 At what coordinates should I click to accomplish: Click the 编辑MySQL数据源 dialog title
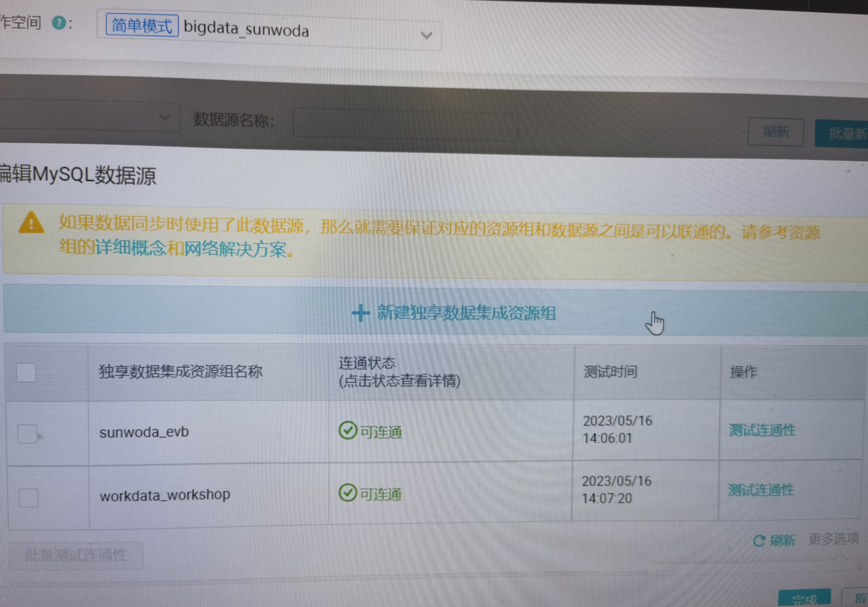(77, 175)
